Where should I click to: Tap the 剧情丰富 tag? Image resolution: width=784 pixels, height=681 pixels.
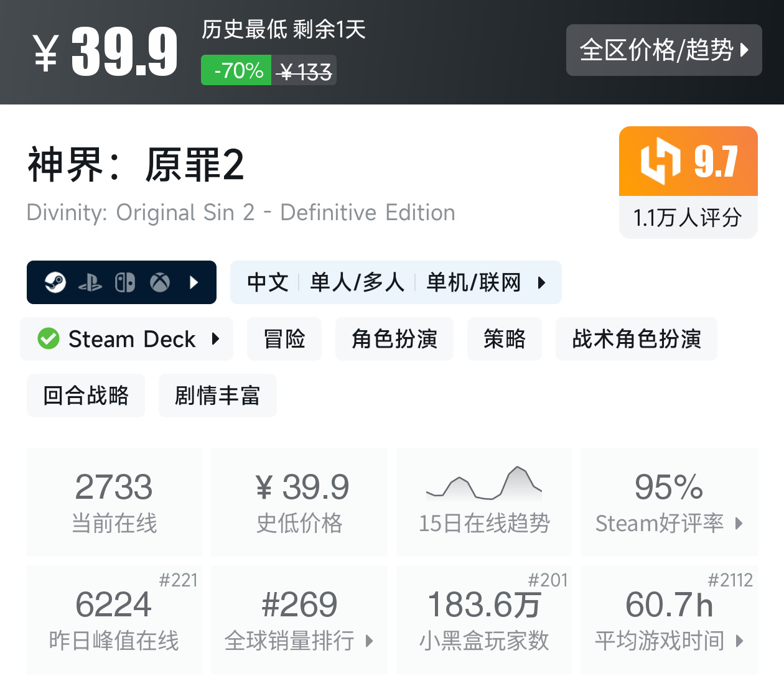tap(217, 396)
